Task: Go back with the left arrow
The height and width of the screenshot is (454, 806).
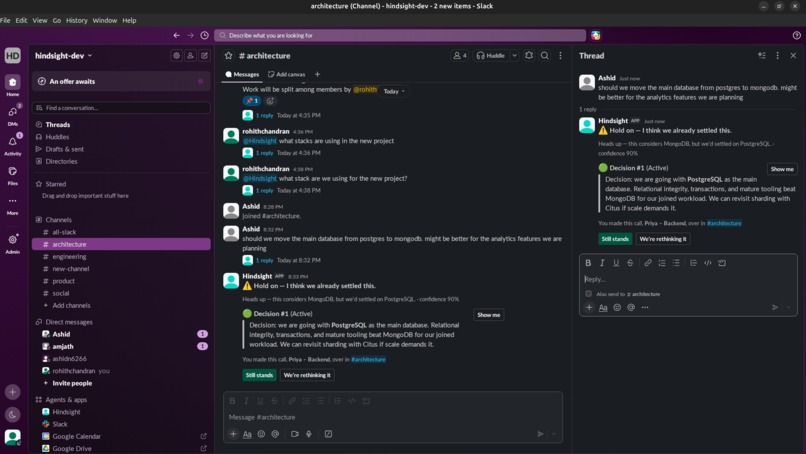Action: pyautogui.click(x=176, y=35)
